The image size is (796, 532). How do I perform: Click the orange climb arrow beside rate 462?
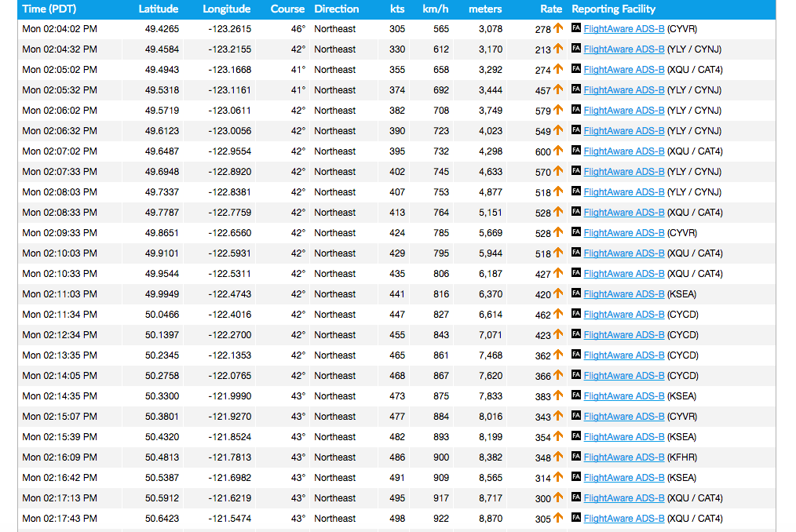pos(558,314)
